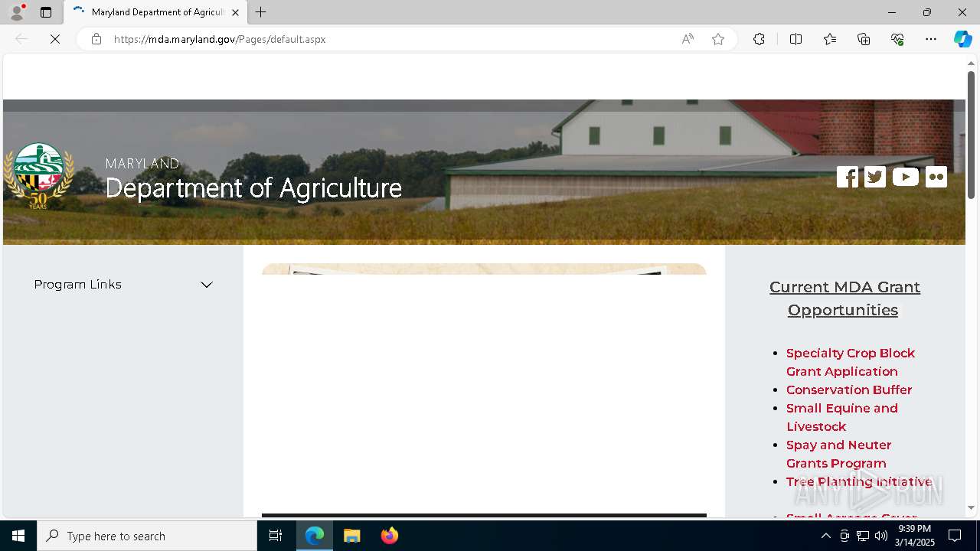The image size is (980, 551).
Task: Click the homepage banner slideshow image
Action: coord(484,269)
